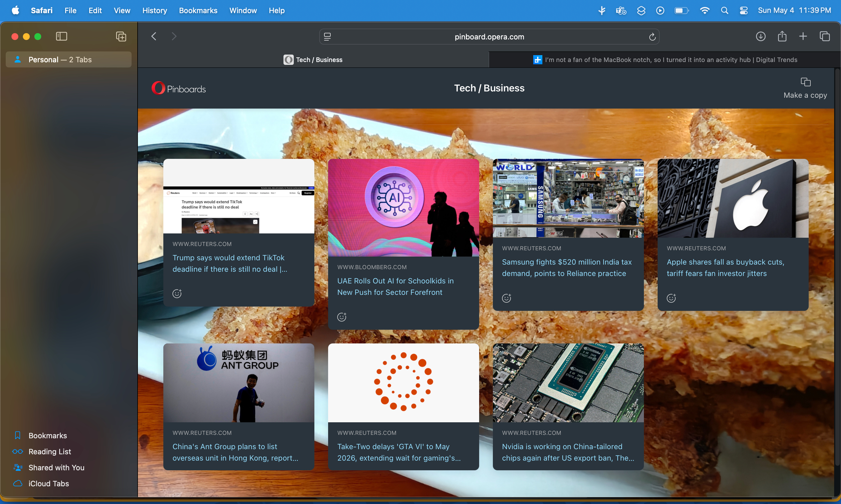
Task: Show the tab overview grid
Action: tap(825, 36)
